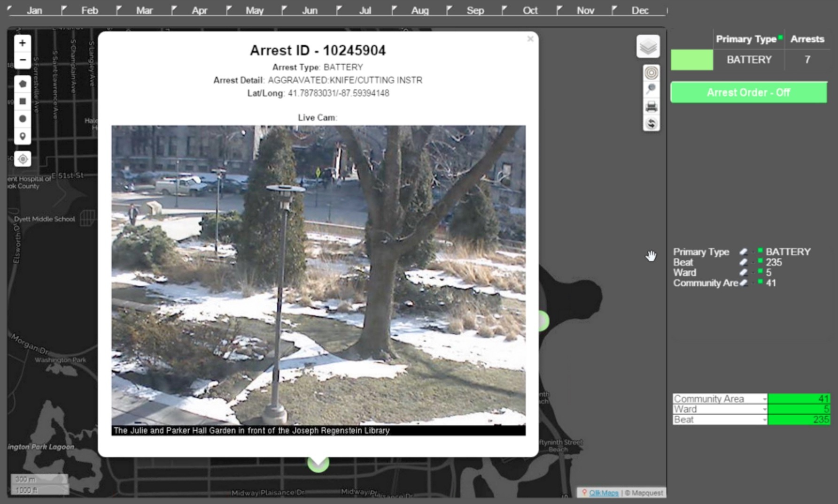Center map on current location
This screenshot has width=838, height=504.
(x=23, y=159)
